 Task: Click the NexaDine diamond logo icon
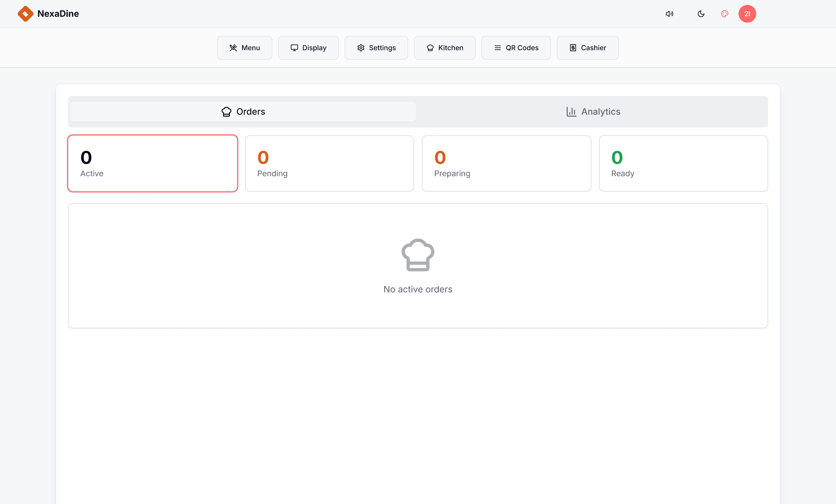coord(25,14)
